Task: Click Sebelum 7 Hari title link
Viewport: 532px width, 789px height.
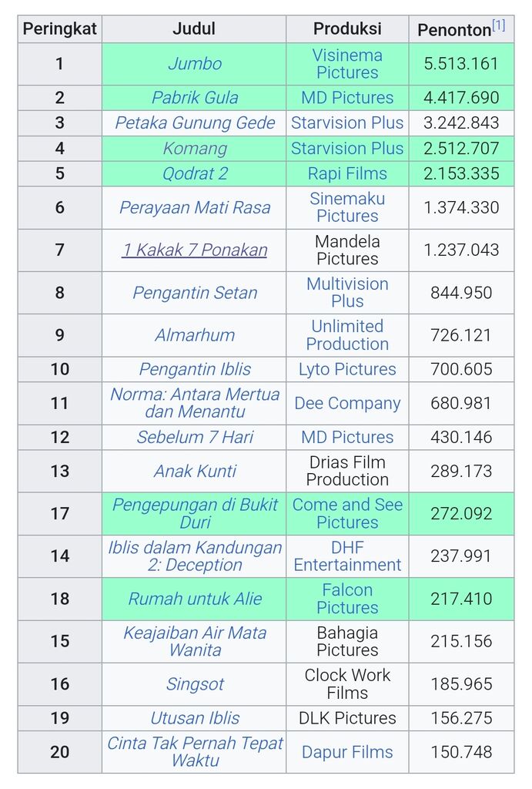Action: pos(195,438)
